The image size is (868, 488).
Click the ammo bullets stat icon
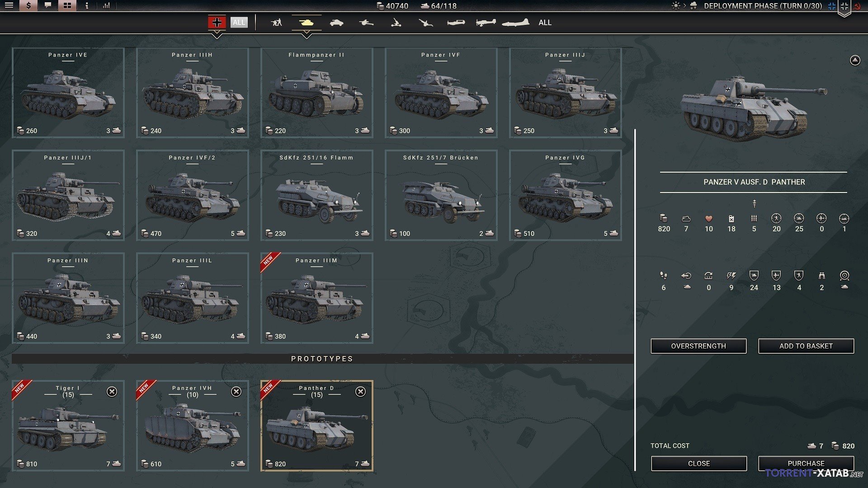click(754, 219)
